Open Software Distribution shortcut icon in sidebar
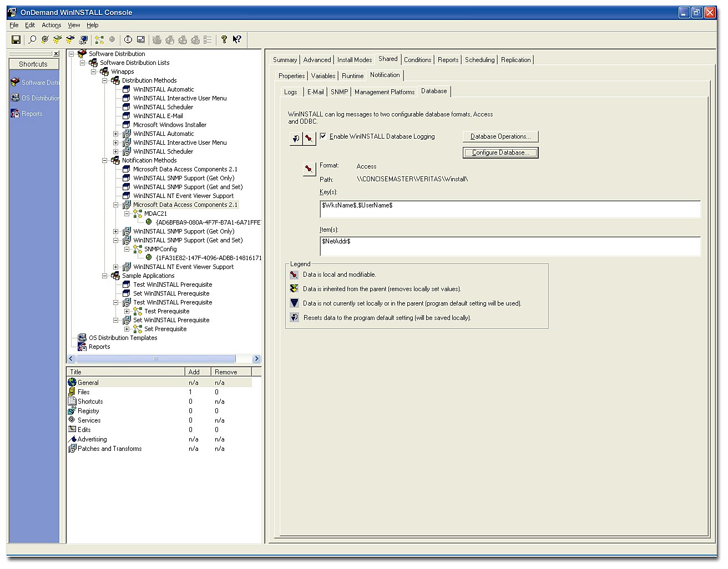This screenshot has height=569, width=728. point(15,82)
